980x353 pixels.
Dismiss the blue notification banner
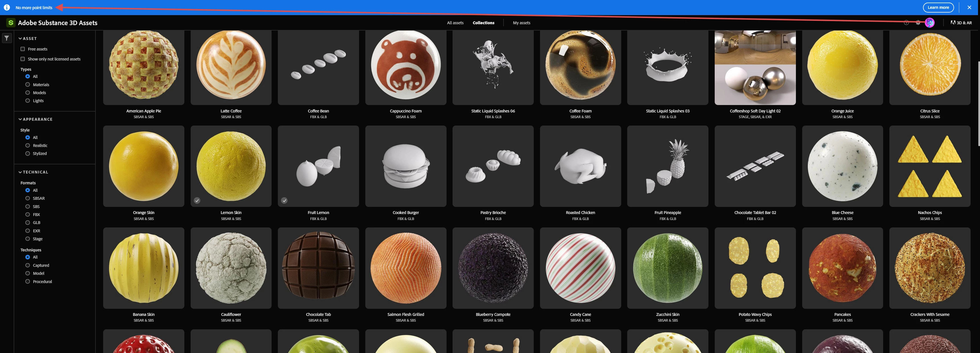(x=969, y=7)
